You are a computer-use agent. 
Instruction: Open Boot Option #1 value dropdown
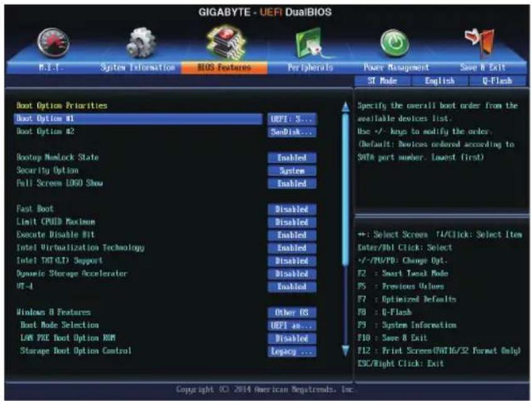[292, 119]
